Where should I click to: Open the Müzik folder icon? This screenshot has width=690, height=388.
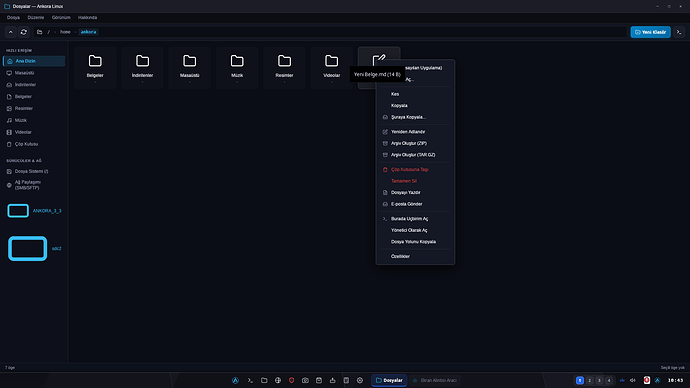pyautogui.click(x=237, y=61)
